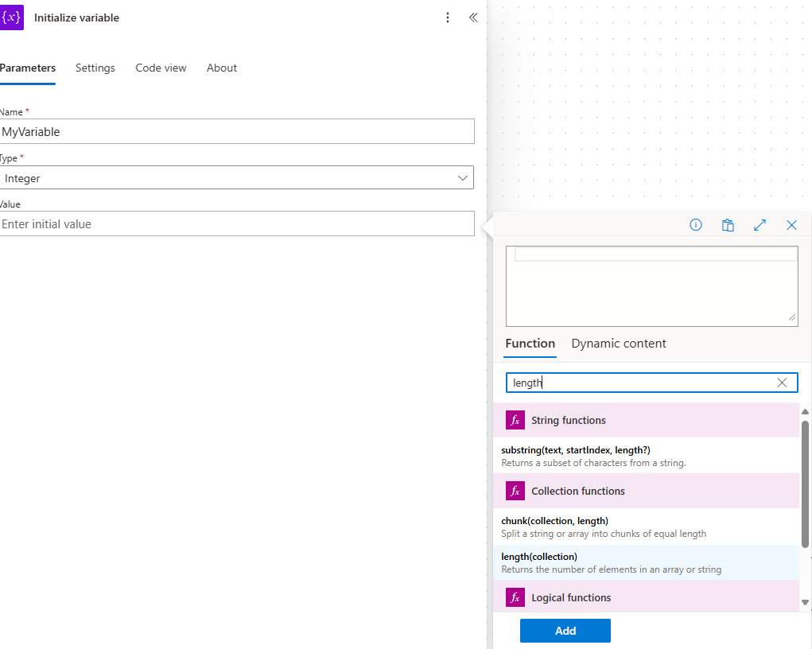The height and width of the screenshot is (649, 812).
Task: Click the String functions fx icon
Action: tap(517, 420)
